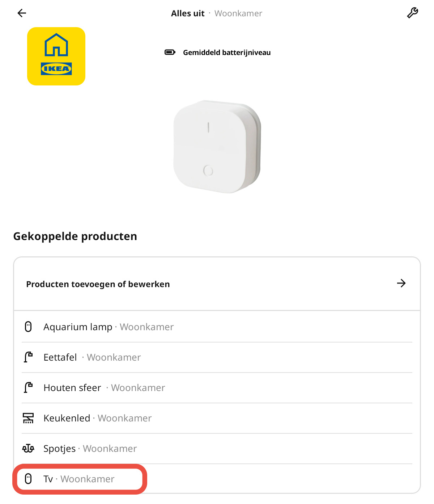The height and width of the screenshot is (504, 434).
Task: Click Producten toevoegen of bewerken
Action: click(x=98, y=284)
